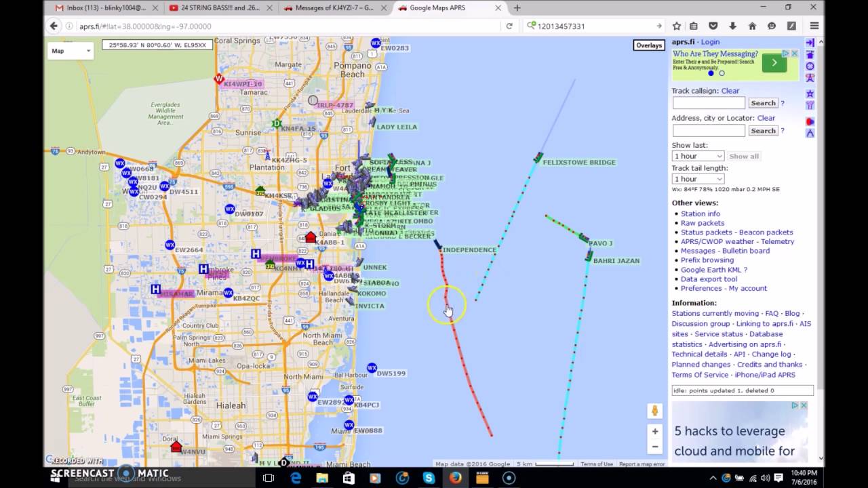Show hidden system tray icons chevron
Viewport: 868px width, 488px height.
point(713,478)
